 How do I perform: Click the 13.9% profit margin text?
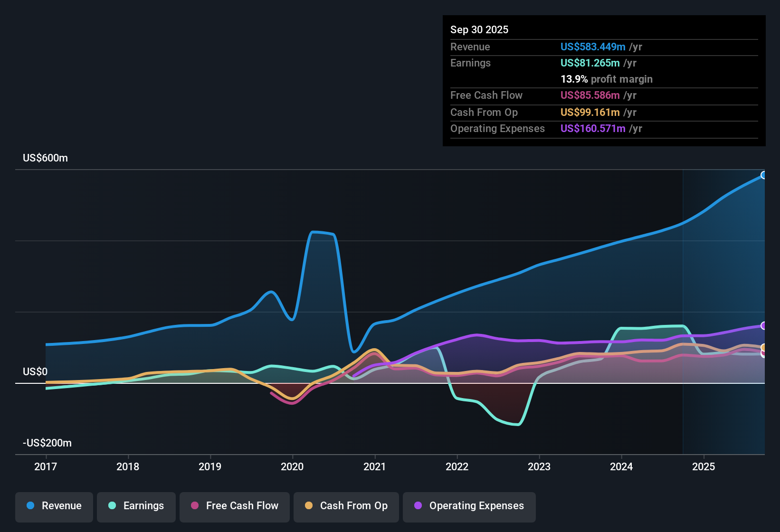tap(607, 79)
